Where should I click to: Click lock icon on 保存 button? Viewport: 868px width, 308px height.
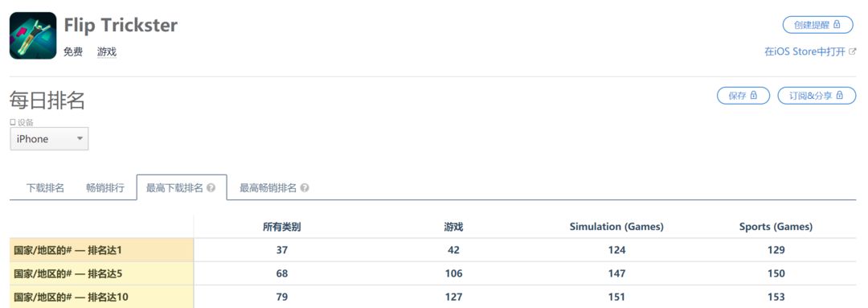pyautogui.click(x=753, y=95)
